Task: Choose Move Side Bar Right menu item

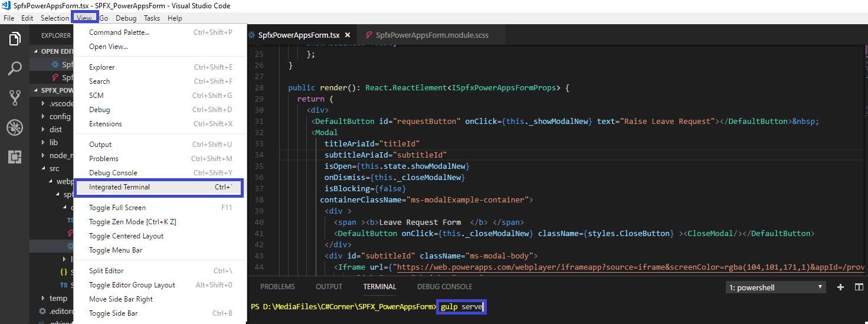Action: point(160,299)
